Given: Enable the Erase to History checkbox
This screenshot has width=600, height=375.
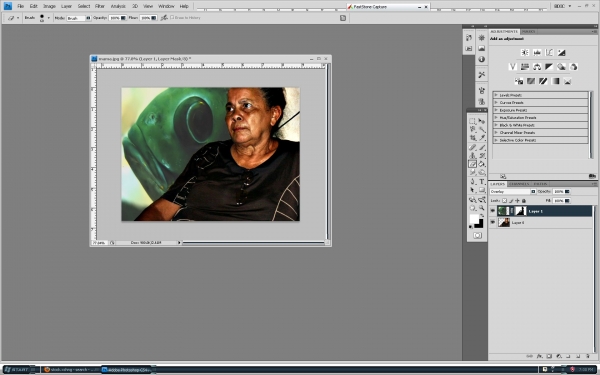Looking at the screenshot, I should (x=172, y=18).
